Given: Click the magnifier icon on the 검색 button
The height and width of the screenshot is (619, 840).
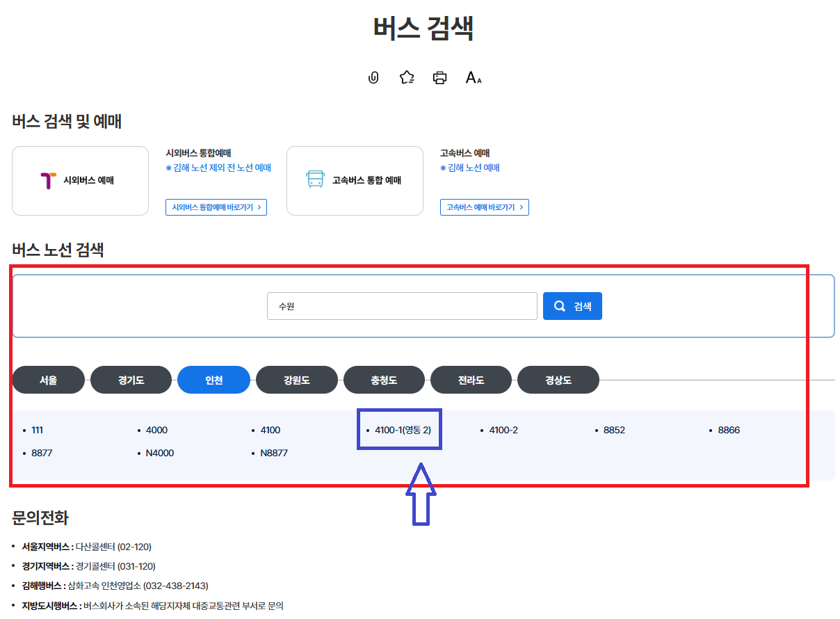Looking at the screenshot, I should (558, 305).
